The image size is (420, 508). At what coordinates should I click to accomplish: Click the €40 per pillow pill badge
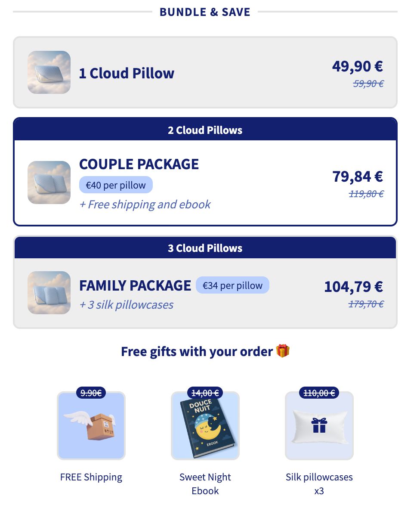pos(115,185)
